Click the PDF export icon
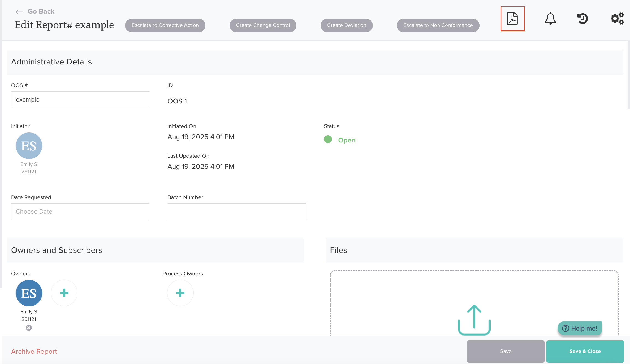Viewport: 630px width, 364px height. click(512, 19)
